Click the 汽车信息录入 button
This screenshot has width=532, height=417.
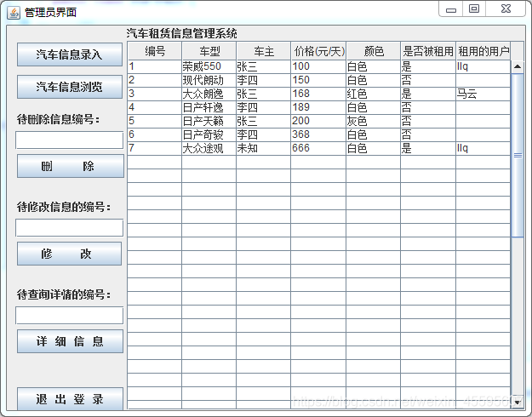coord(70,54)
